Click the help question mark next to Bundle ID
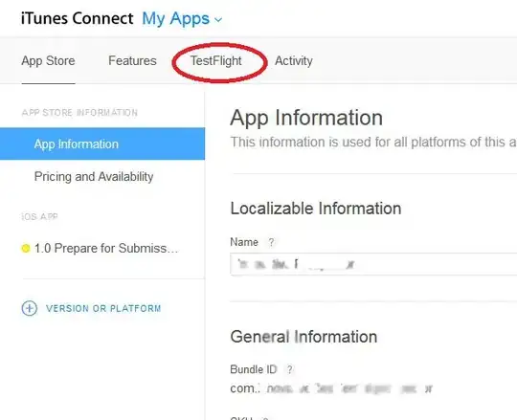 pos(289,369)
